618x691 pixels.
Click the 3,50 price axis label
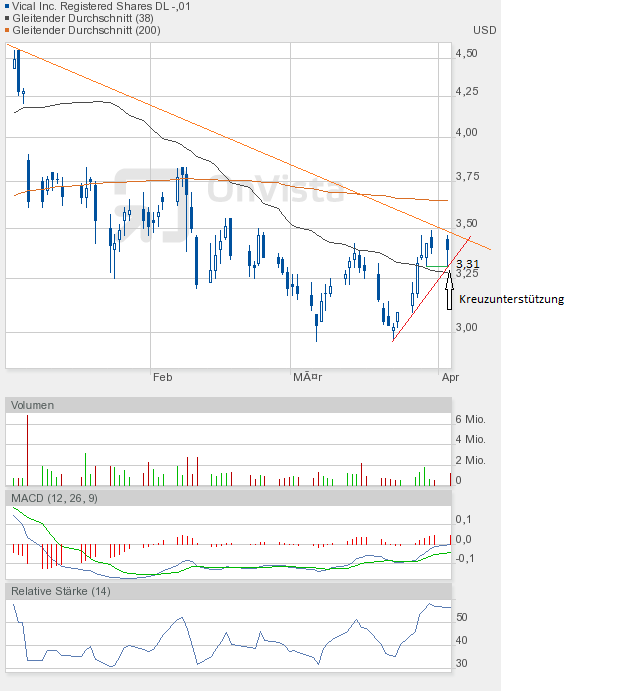coord(467,223)
